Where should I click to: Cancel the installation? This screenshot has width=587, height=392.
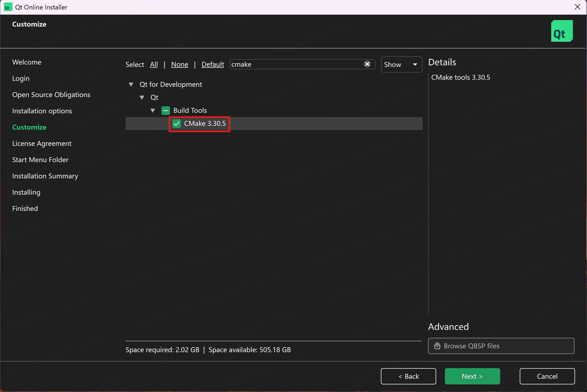tap(547, 376)
